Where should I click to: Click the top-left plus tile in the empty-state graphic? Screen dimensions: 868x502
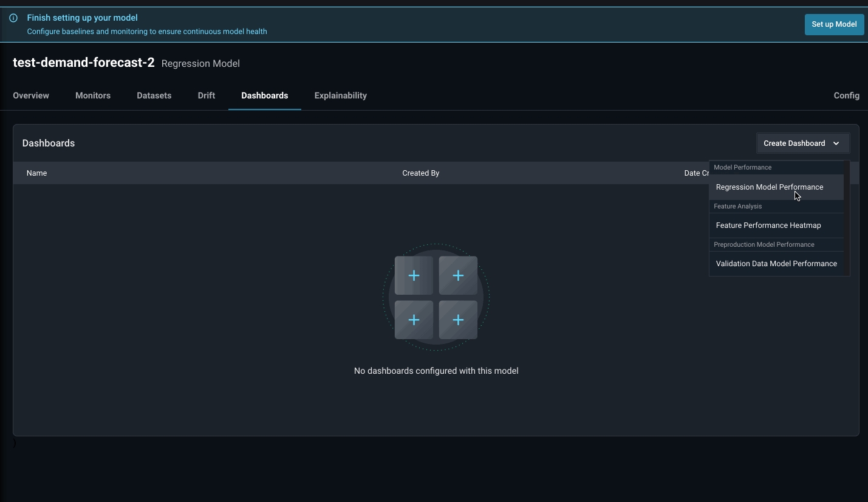[x=414, y=275]
